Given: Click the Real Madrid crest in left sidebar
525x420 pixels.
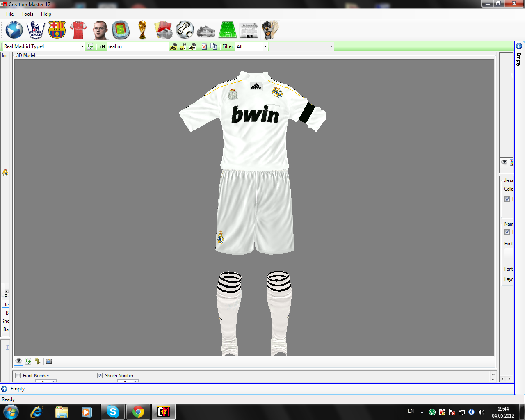Looking at the screenshot, I should [5, 173].
